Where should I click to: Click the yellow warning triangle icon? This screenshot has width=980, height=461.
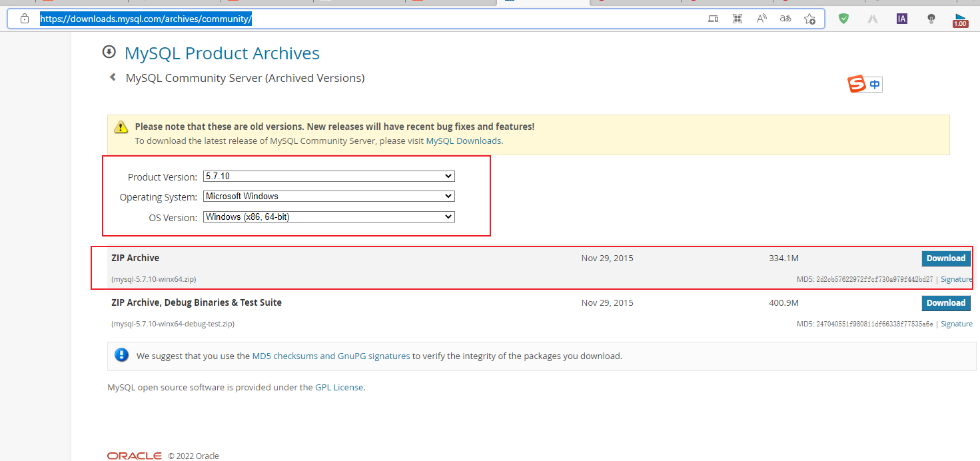121,127
